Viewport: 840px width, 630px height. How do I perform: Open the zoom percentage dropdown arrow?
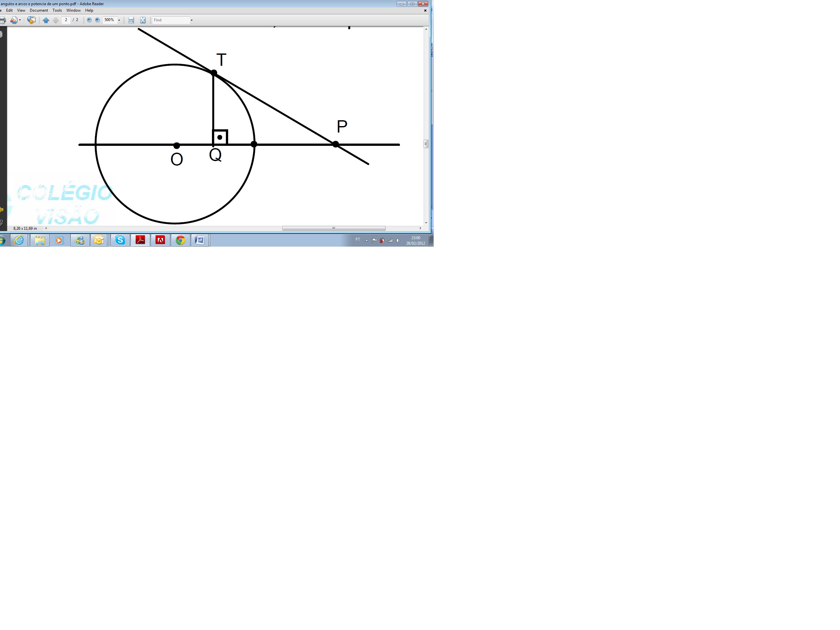tap(119, 20)
